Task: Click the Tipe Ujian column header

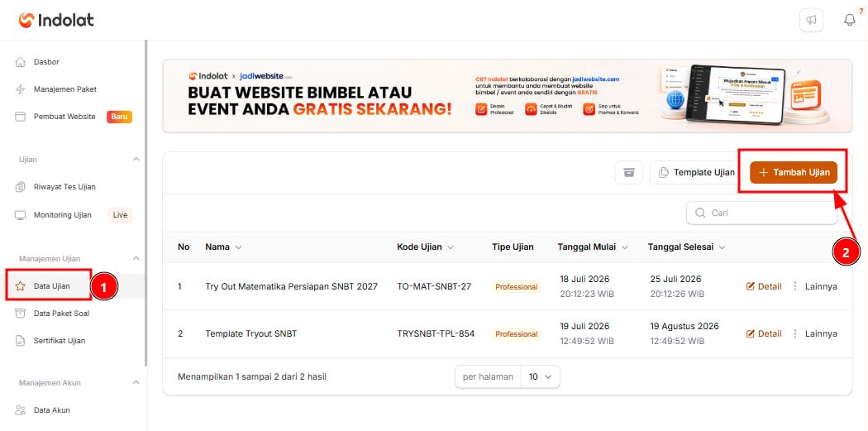Action: coord(513,247)
